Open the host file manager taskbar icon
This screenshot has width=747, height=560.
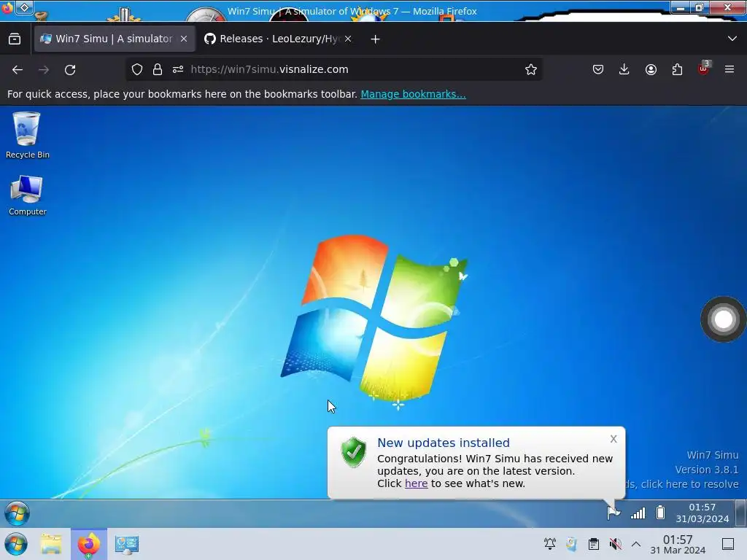point(51,544)
